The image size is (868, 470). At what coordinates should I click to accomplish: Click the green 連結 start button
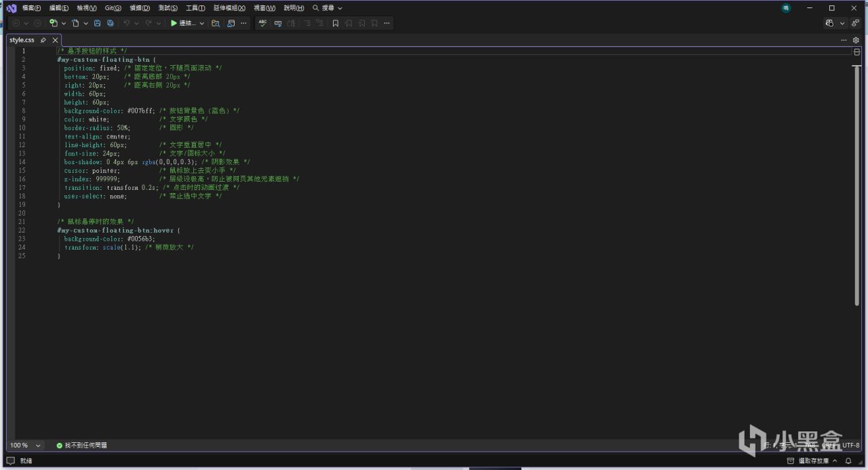pos(183,23)
